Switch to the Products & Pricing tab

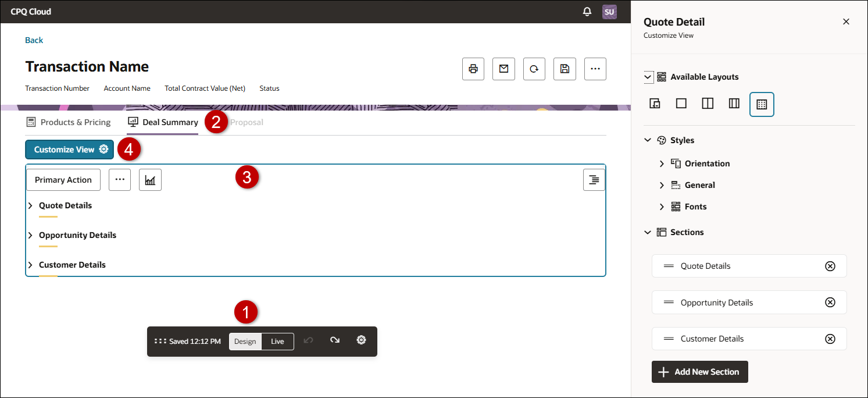[68, 122]
